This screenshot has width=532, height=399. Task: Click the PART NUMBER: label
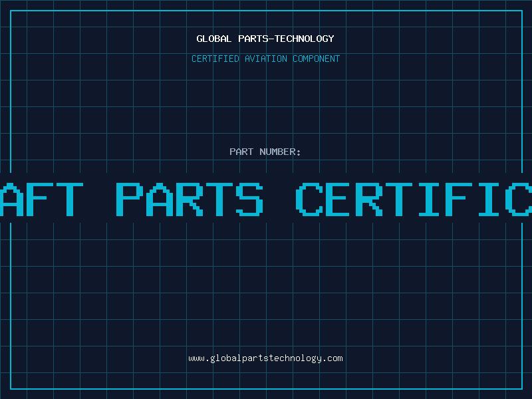(265, 152)
